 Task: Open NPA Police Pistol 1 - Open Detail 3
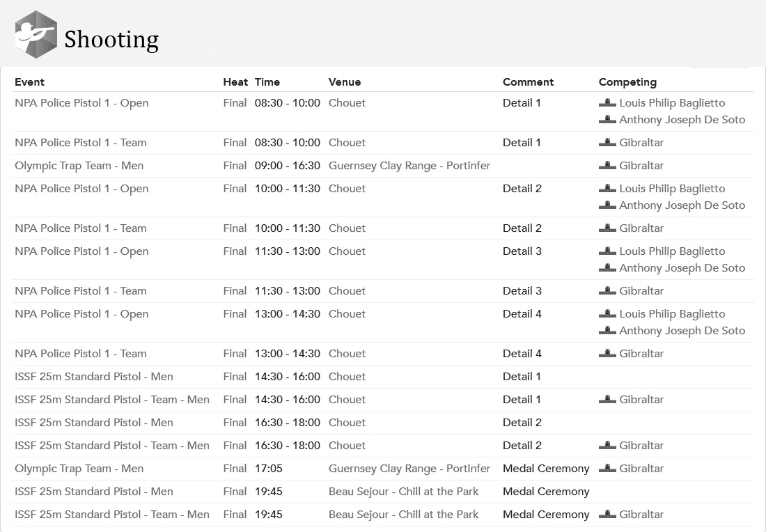click(81, 251)
